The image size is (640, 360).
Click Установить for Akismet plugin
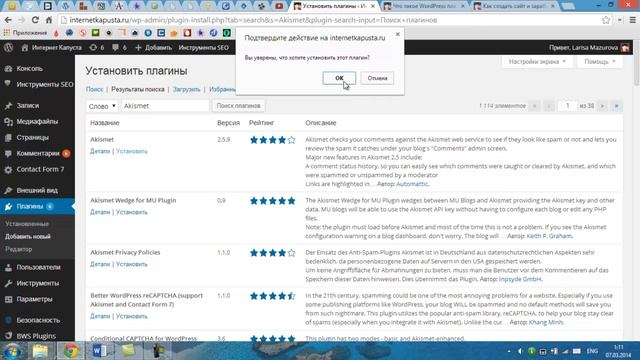pyautogui.click(x=131, y=151)
